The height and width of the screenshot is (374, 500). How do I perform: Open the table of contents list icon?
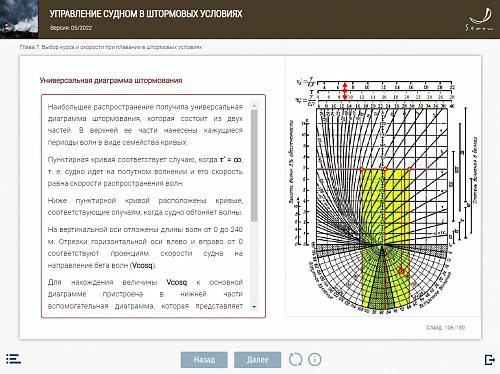(13, 359)
